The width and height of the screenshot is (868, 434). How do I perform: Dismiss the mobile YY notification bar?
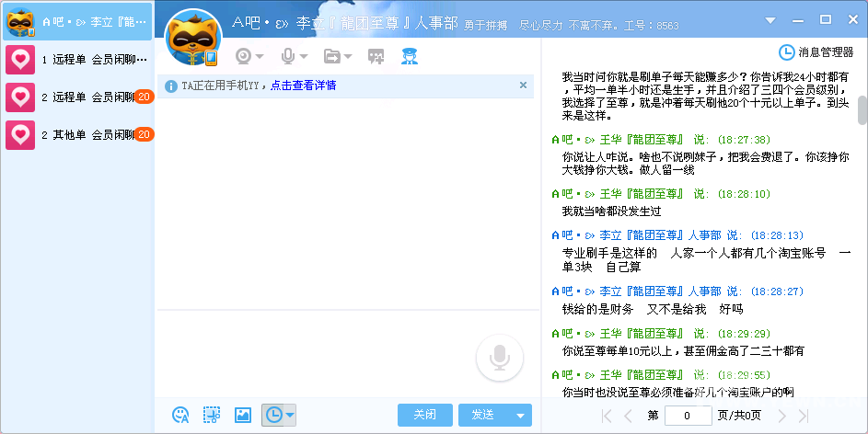coord(523,86)
